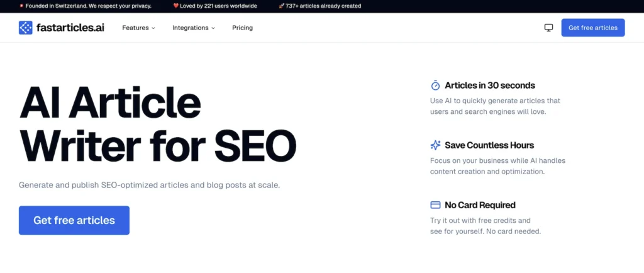Click the chevron arrow next to Integrations
The width and height of the screenshot is (644, 273).
pyautogui.click(x=213, y=28)
